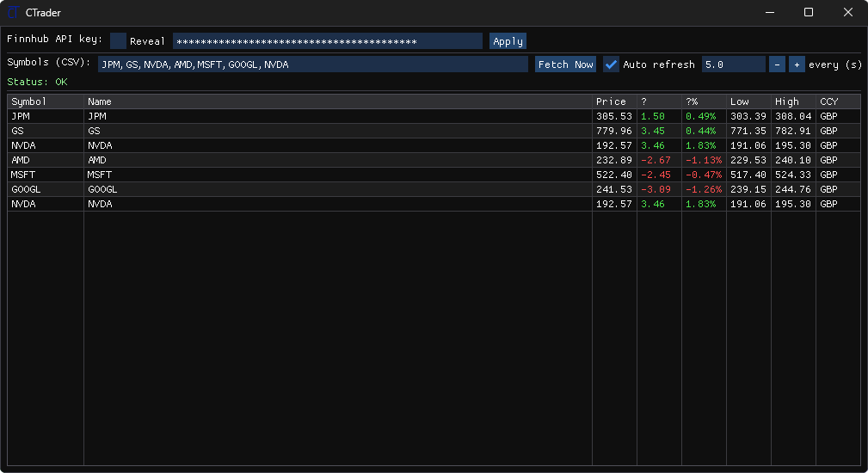Click the -2.67 change value for AMD
The image size is (868, 473).
click(656, 160)
